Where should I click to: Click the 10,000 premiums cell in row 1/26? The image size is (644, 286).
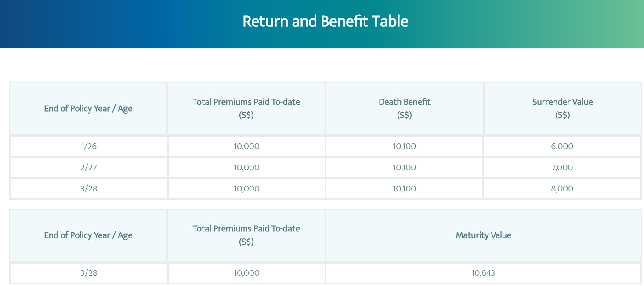pos(246,147)
